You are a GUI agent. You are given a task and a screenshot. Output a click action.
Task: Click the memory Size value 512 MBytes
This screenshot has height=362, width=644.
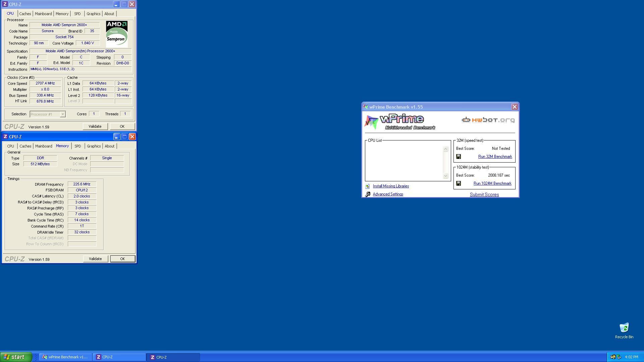point(40,164)
